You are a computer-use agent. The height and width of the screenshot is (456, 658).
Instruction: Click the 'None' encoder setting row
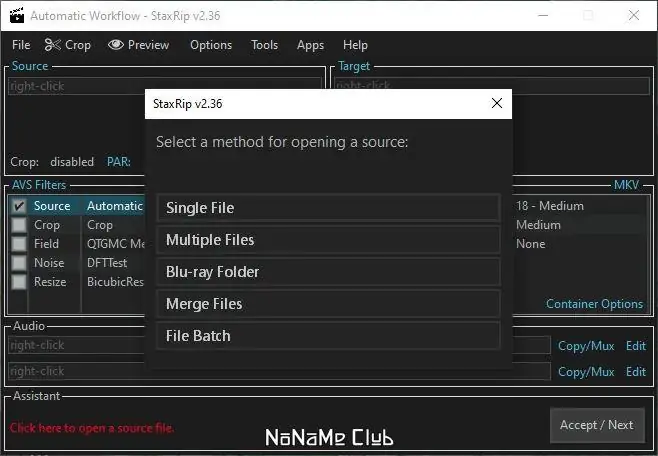(530, 244)
